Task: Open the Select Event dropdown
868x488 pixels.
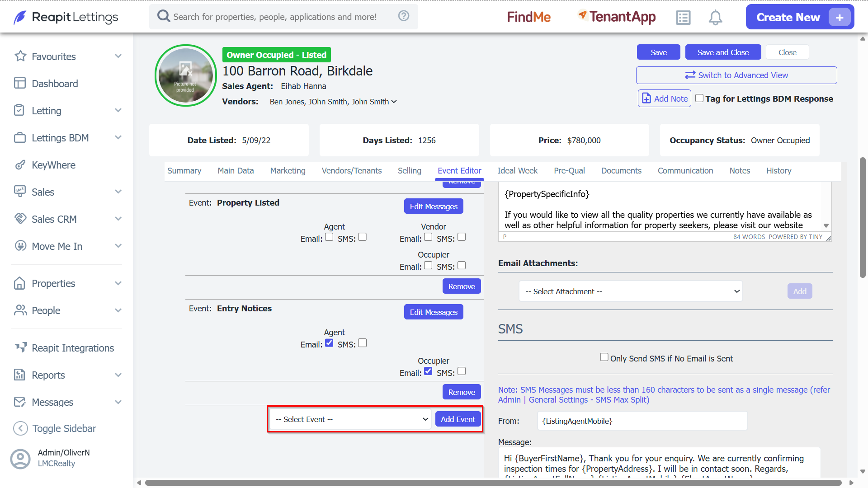Action: coord(351,419)
